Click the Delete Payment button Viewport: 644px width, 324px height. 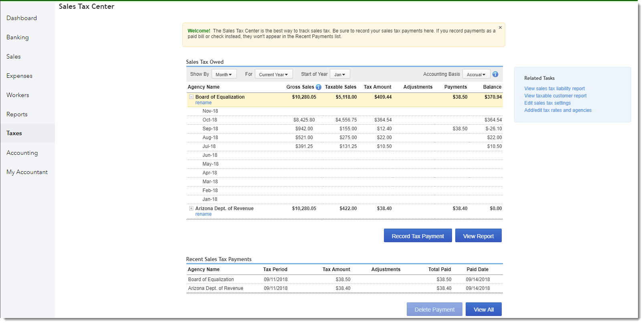tap(434, 309)
